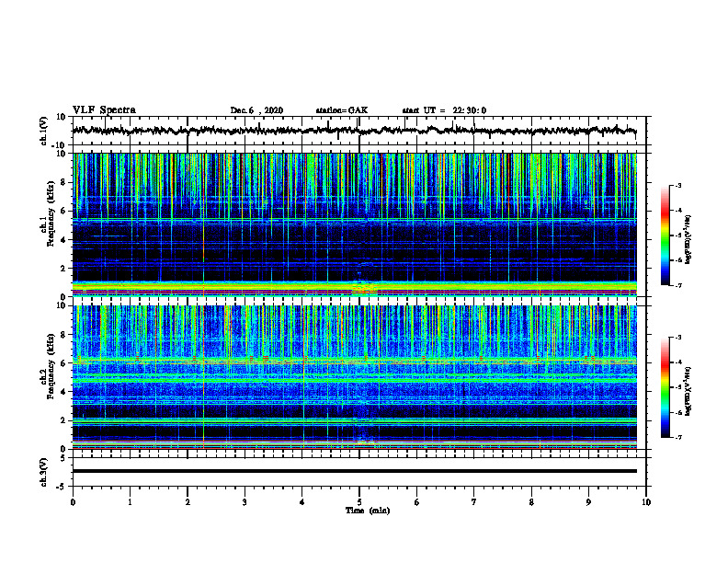Click time axis tick label "3"
This screenshot has height=563, width=728.
coord(245,502)
